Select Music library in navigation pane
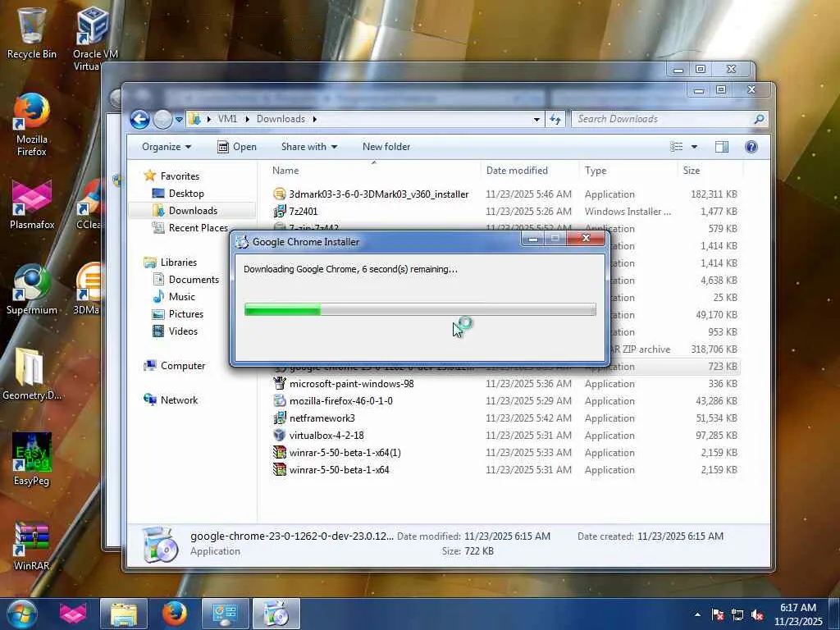 coord(174,296)
